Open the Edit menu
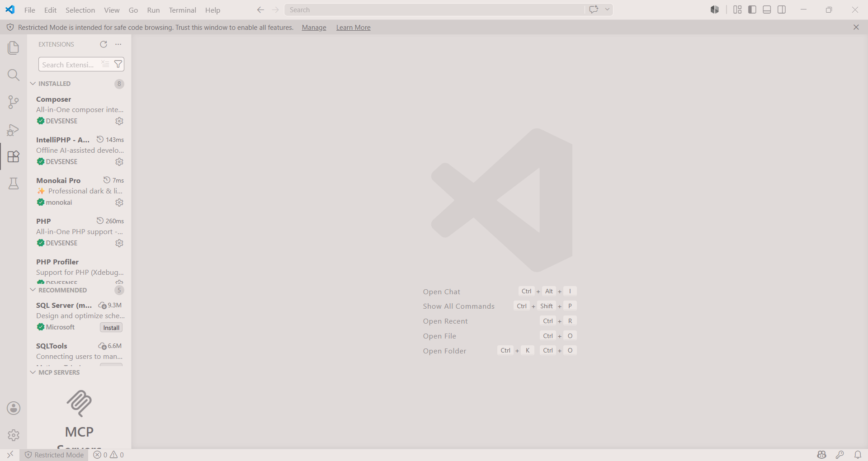The image size is (868, 461). pyautogui.click(x=51, y=10)
